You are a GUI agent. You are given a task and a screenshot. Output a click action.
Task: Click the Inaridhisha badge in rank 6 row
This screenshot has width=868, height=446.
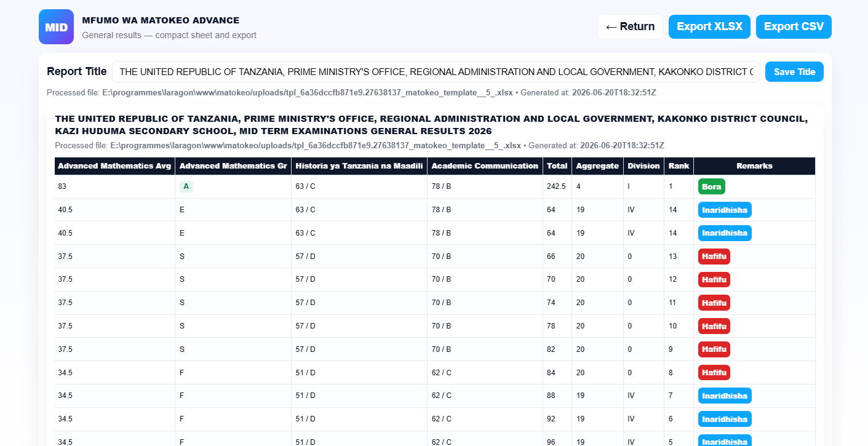point(725,420)
